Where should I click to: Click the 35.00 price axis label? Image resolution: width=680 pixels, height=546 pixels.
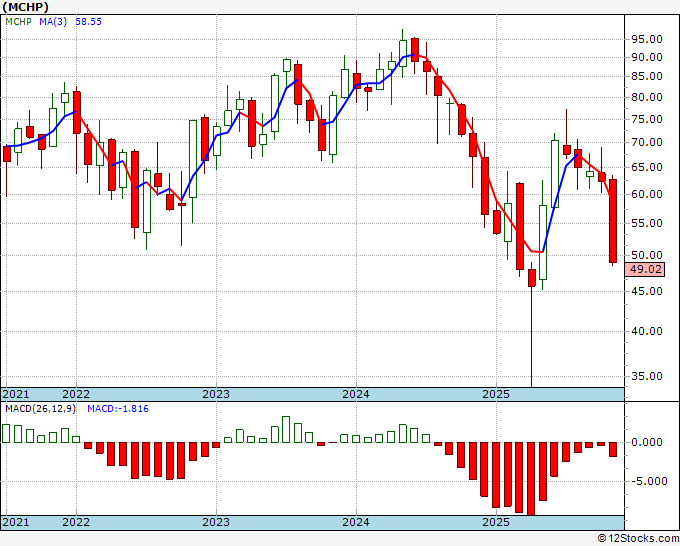(646, 376)
